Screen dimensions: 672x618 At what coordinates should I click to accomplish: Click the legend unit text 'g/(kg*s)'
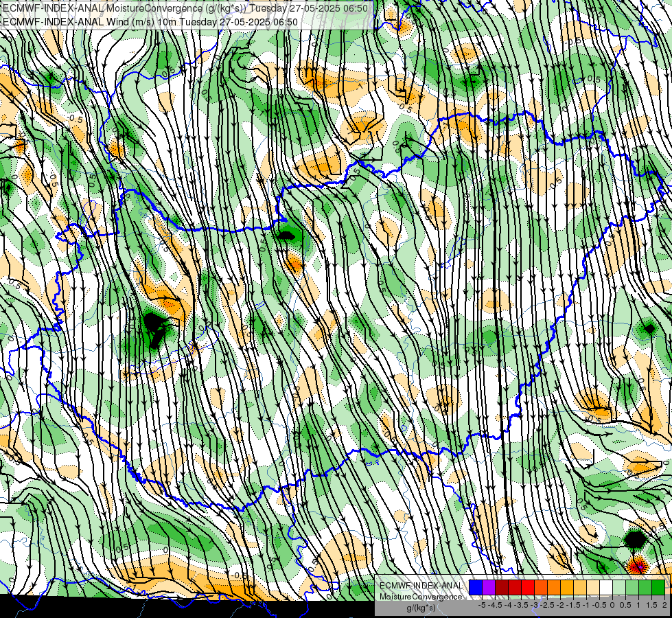pyautogui.click(x=421, y=608)
